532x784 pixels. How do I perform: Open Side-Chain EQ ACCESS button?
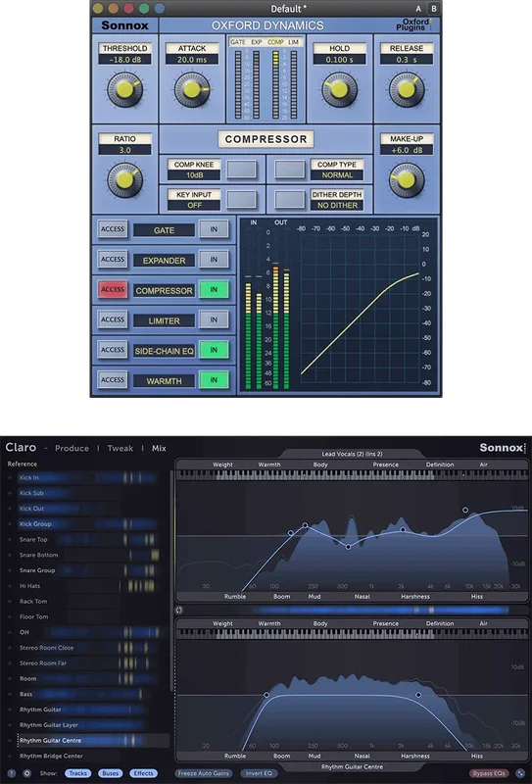113,350
